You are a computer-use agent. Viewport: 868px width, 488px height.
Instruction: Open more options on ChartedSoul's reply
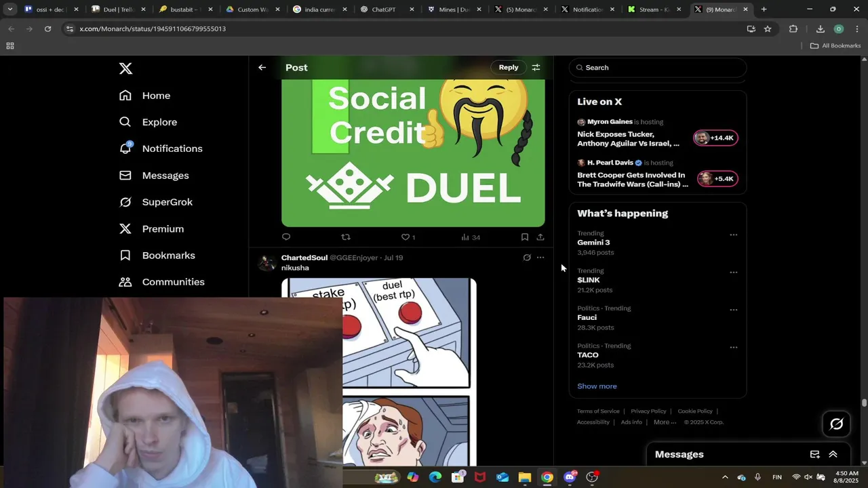(540, 258)
